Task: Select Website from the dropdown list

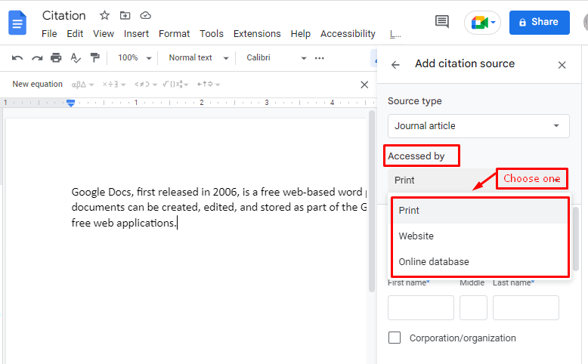Action: (481, 236)
